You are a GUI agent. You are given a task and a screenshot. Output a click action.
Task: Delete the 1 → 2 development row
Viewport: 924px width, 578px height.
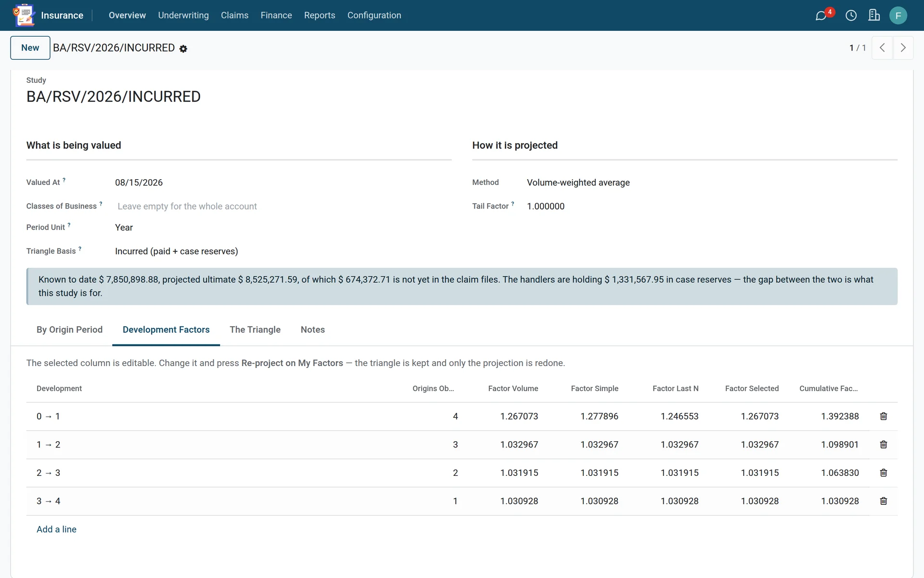pos(884,445)
